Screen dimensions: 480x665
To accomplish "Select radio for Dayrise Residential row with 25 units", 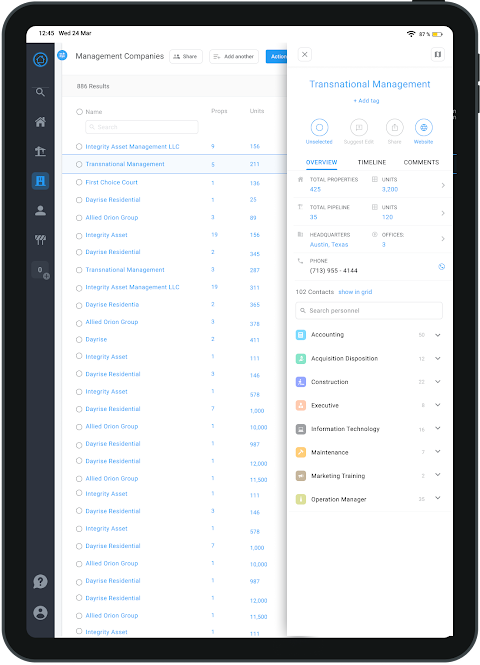I will [x=79, y=200].
